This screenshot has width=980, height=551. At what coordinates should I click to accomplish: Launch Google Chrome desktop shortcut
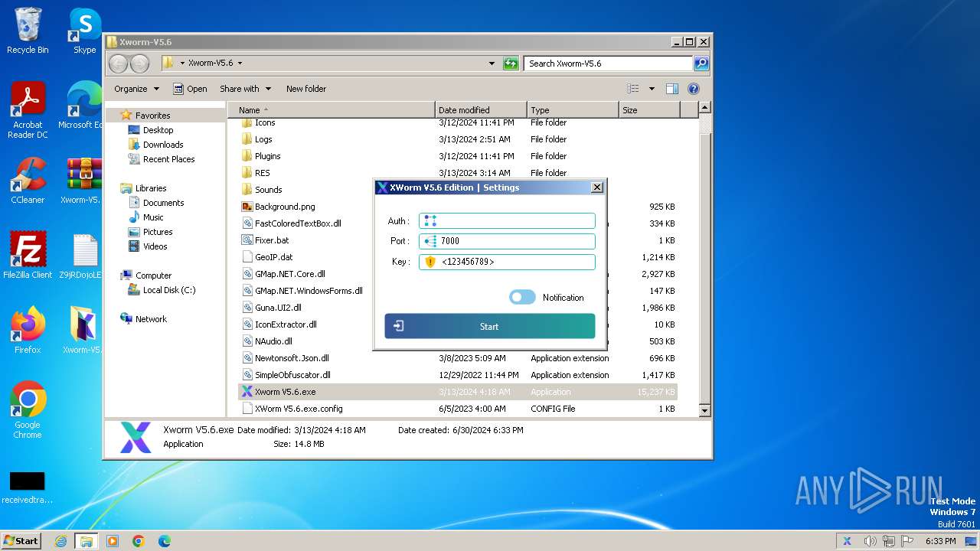pyautogui.click(x=28, y=410)
